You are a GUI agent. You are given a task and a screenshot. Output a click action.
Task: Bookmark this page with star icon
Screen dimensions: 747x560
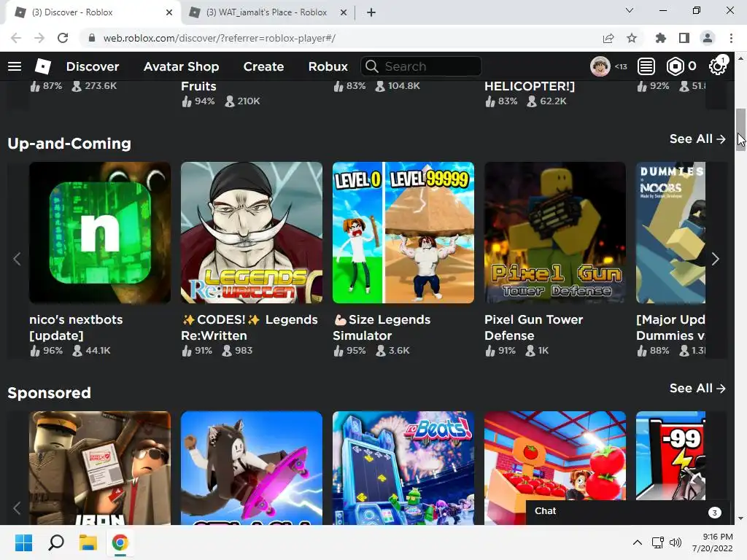click(632, 38)
